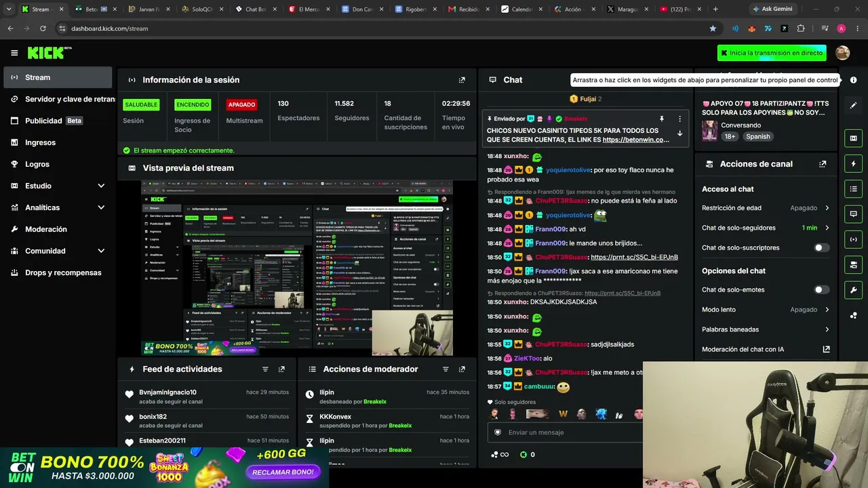The image size is (868, 488).
Task: Open a new browser tab
Action: click(x=715, y=9)
